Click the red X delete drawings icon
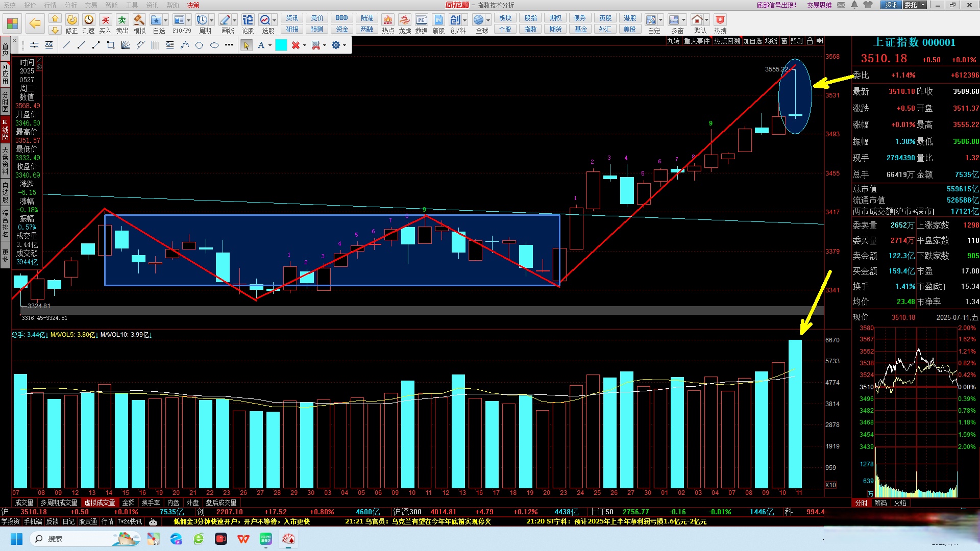980x551 pixels. coord(295,45)
